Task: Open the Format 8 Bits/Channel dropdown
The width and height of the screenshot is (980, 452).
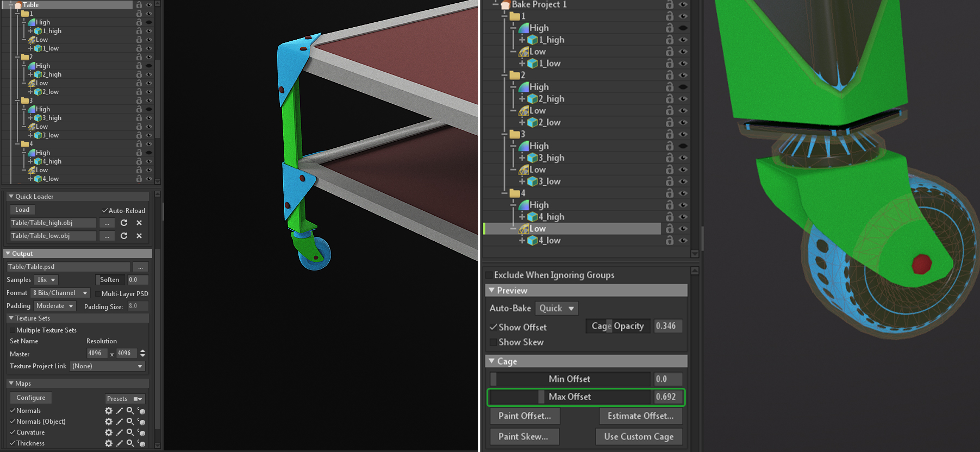Action: click(x=60, y=293)
